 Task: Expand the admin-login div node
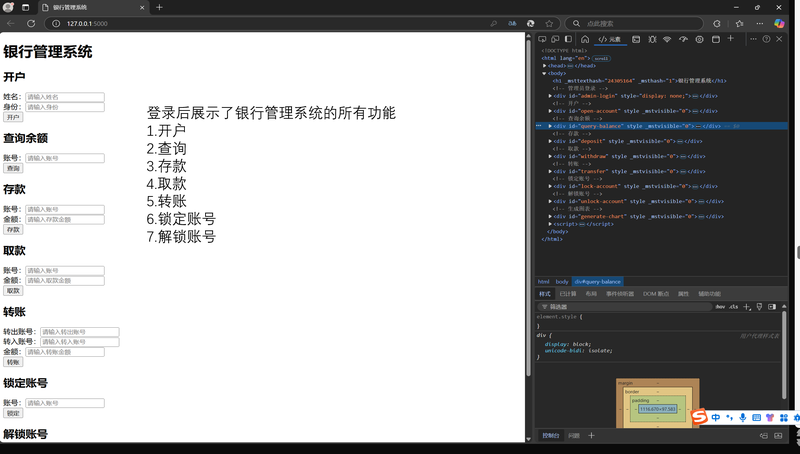(550, 96)
